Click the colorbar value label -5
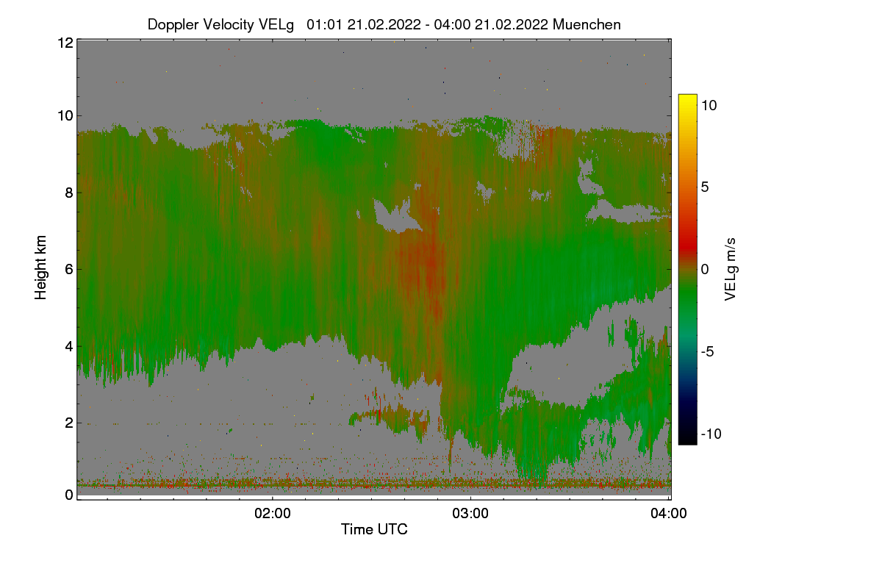The height and width of the screenshot is (588, 882). coord(707,351)
